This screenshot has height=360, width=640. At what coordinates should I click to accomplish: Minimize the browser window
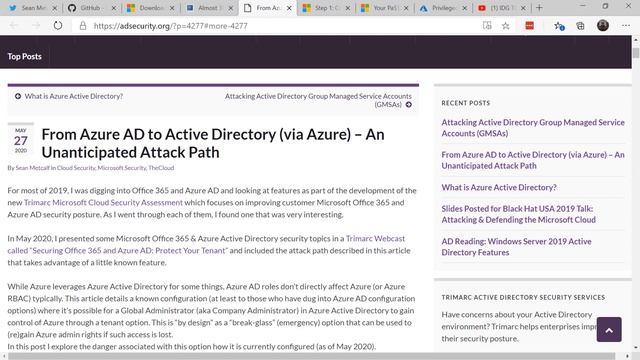582,6
